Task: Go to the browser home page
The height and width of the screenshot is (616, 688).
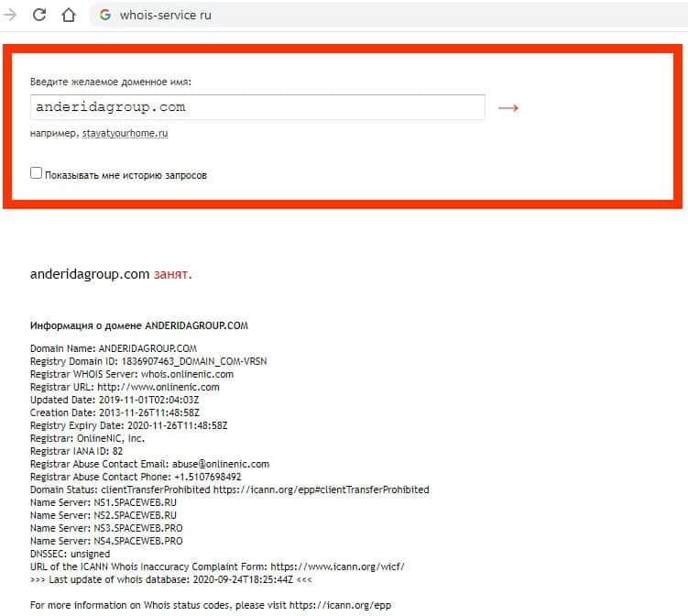Action: (69, 15)
